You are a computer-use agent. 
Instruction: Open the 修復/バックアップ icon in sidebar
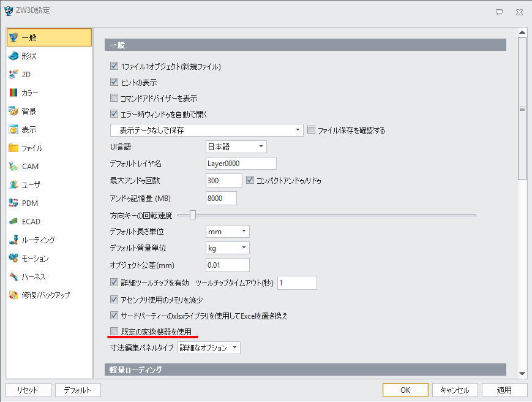[13, 295]
